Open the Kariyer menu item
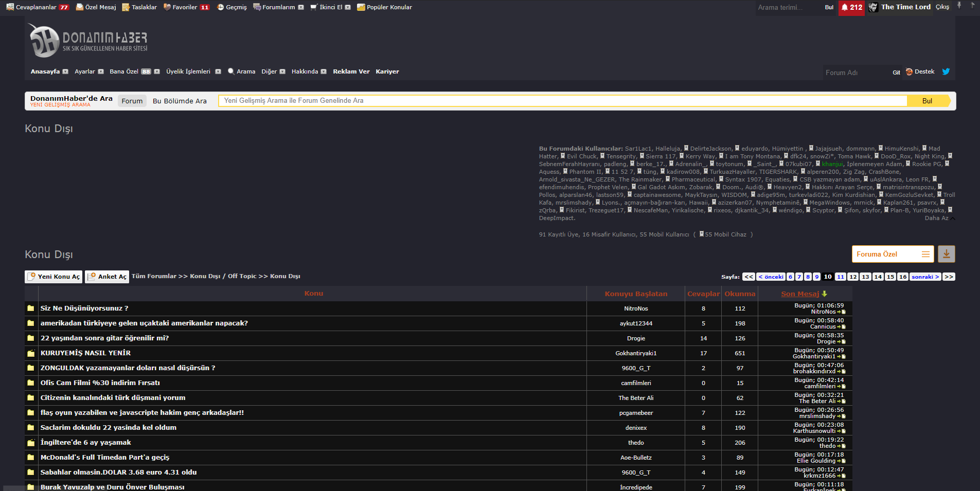This screenshot has height=491, width=980. coord(387,71)
